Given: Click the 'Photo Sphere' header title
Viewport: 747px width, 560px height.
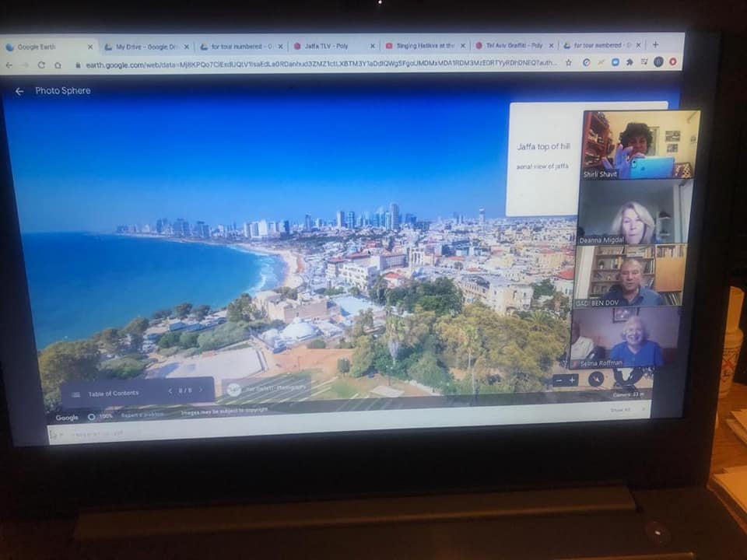Looking at the screenshot, I should coord(63,90).
